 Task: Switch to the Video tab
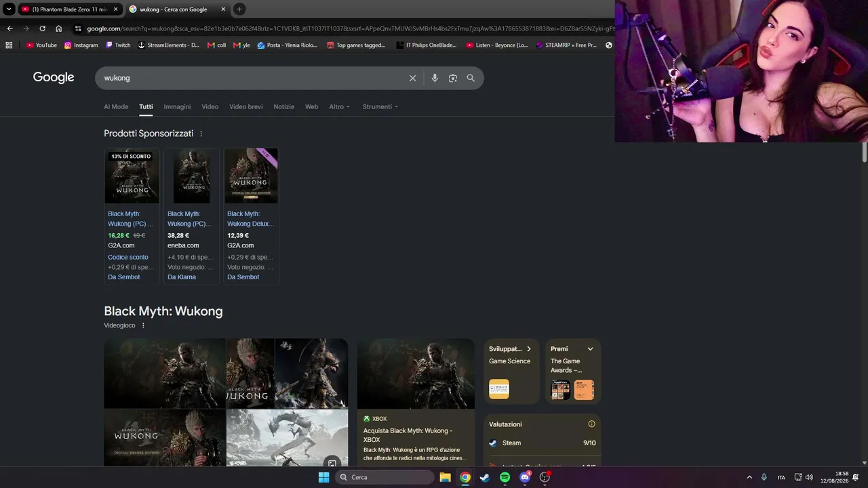(210, 107)
